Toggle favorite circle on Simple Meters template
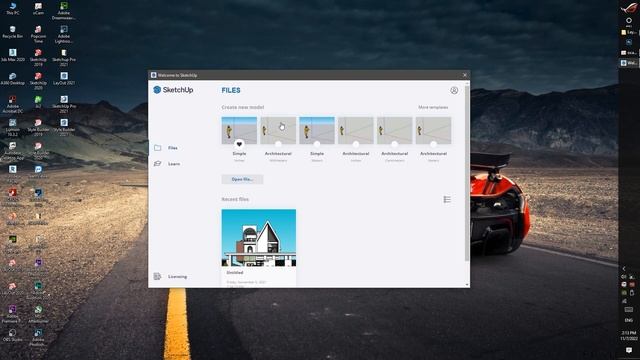 tap(317, 144)
